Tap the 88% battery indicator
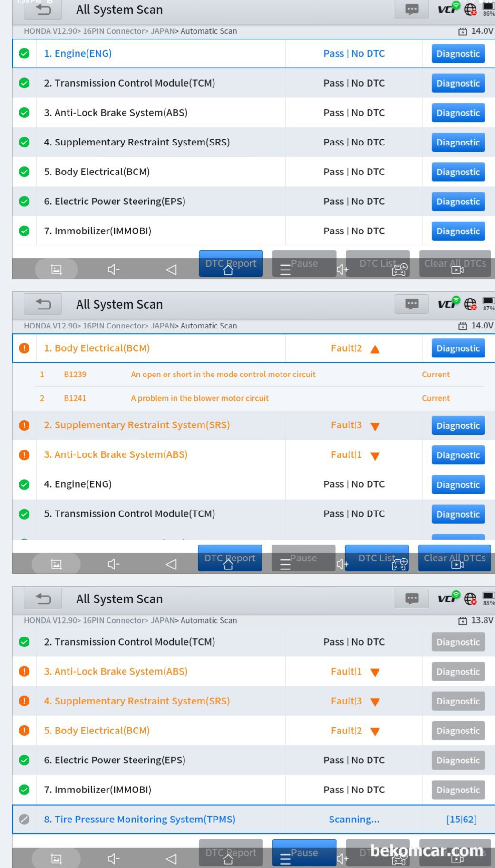Viewport: 495px width, 868px height. tap(488, 598)
